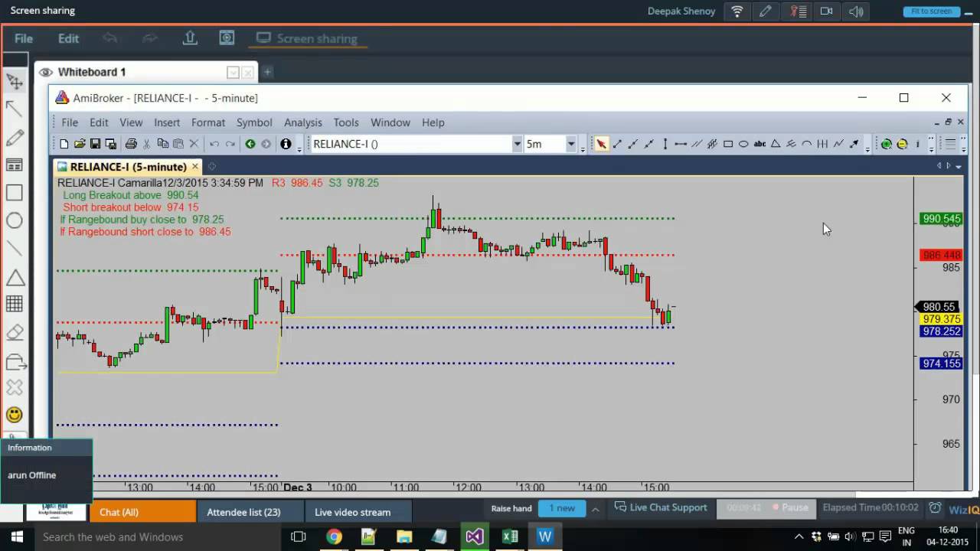The image size is (980, 551).
Task: Close the RELIANCE-I (5-minute) chart tab
Action: click(195, 166)
